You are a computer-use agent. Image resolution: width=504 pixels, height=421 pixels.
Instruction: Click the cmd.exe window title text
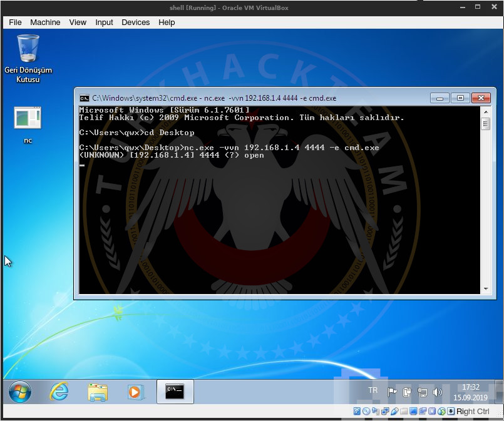point(214,98)
